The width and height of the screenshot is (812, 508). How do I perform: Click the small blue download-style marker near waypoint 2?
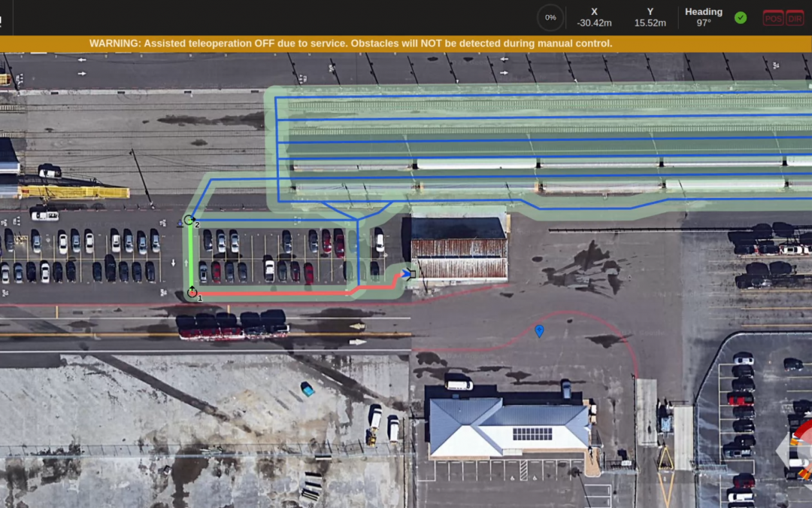pos(179,221)
